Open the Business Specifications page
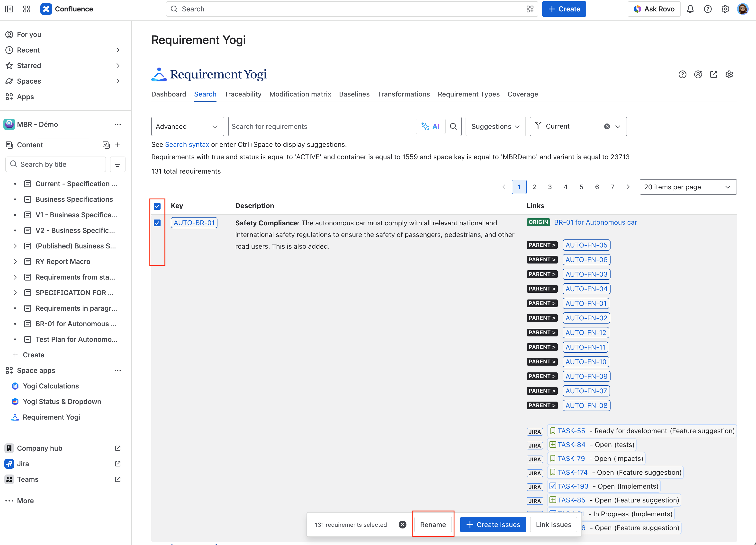This screenshot has width=756, height=545. 74,199
